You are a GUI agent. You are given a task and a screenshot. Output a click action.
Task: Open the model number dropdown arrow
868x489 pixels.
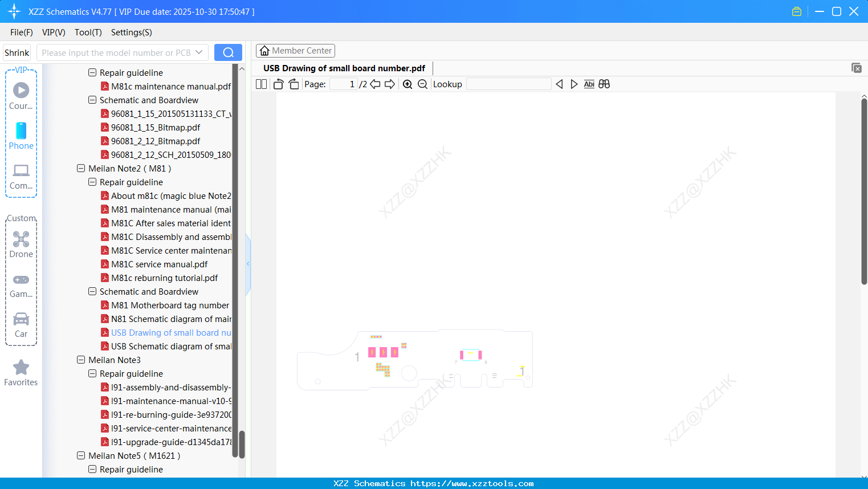pos(199,52)
